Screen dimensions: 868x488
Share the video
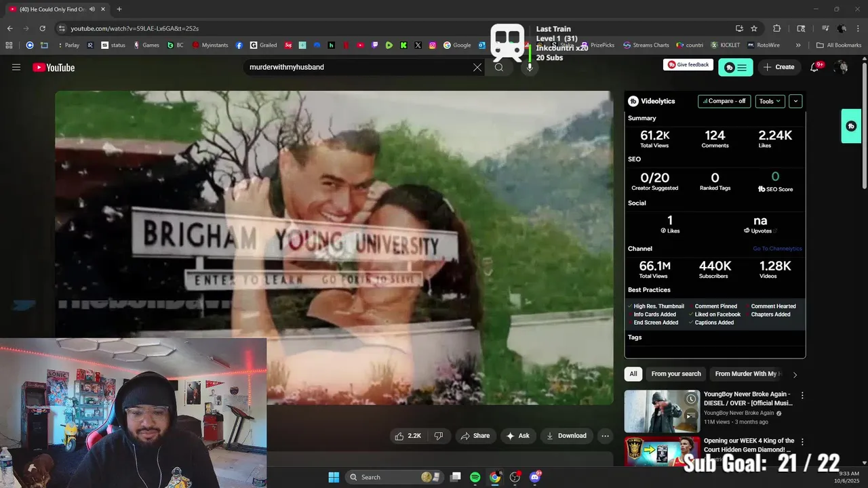pos(475,436)
